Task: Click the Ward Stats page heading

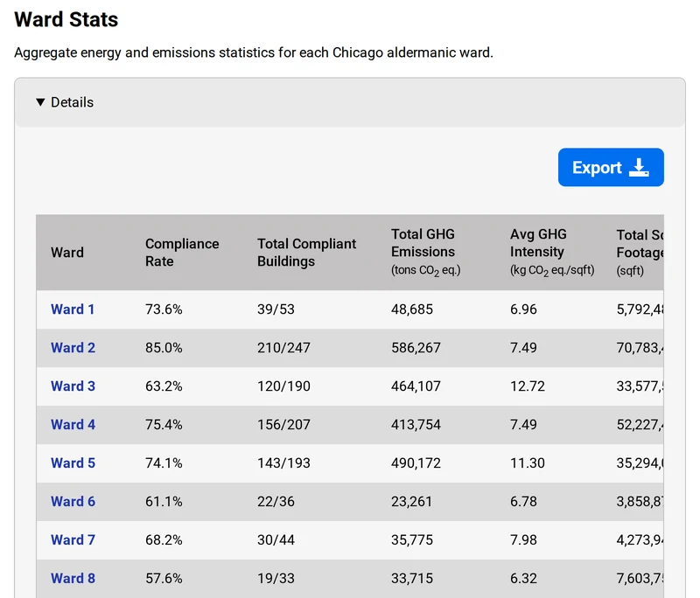Action: 66,19
